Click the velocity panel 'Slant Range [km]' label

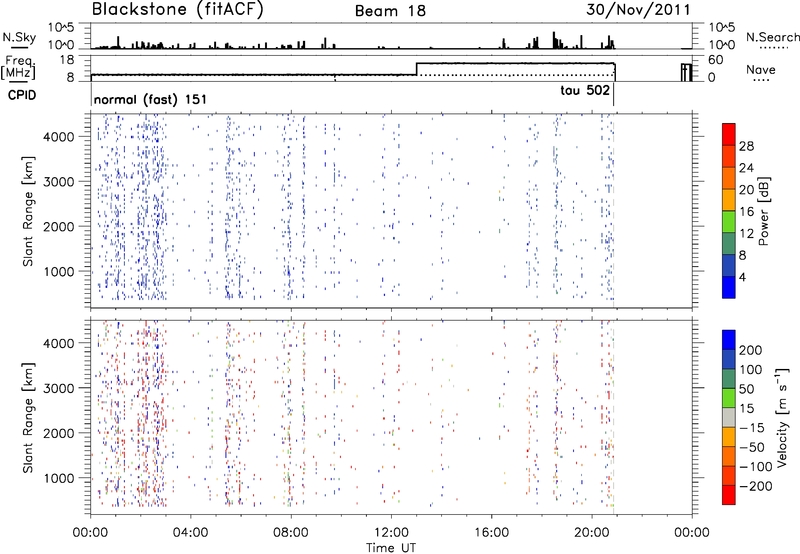(x=28, y=418)
